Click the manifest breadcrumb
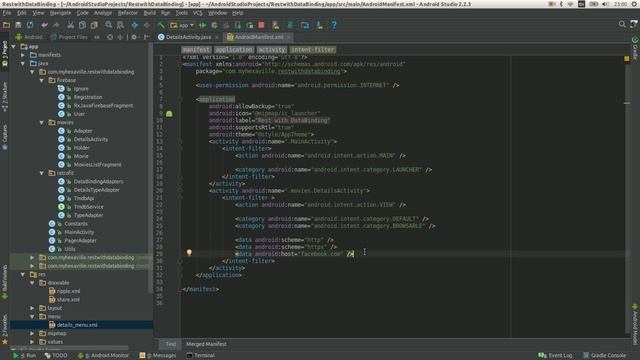 pos(196,50)
